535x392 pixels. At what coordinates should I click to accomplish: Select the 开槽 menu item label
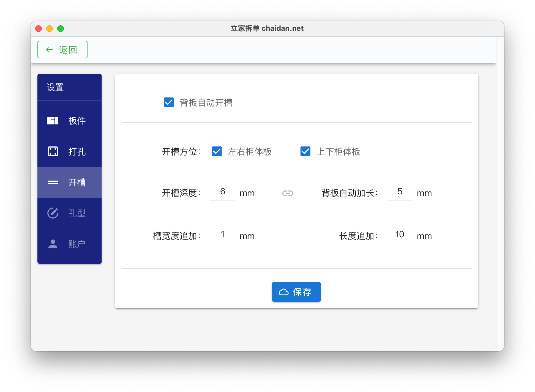77,182
